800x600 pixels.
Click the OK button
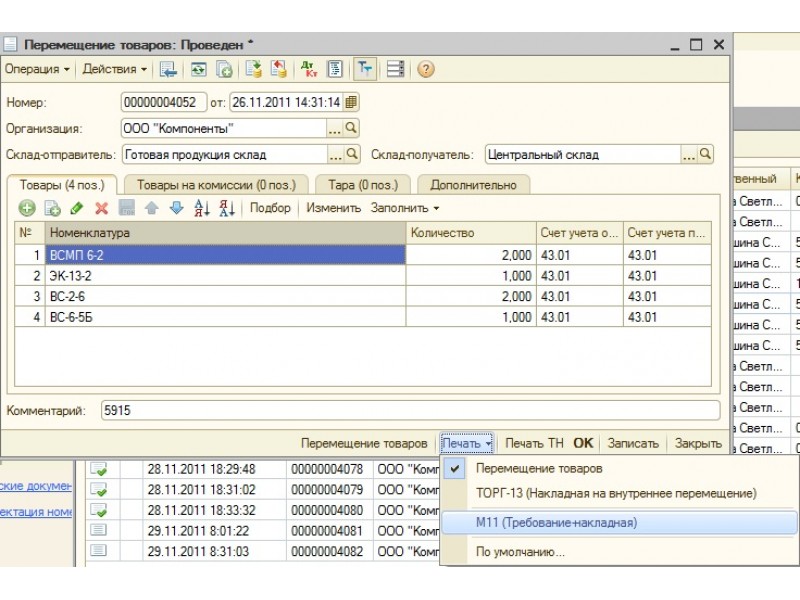(583, 443)
